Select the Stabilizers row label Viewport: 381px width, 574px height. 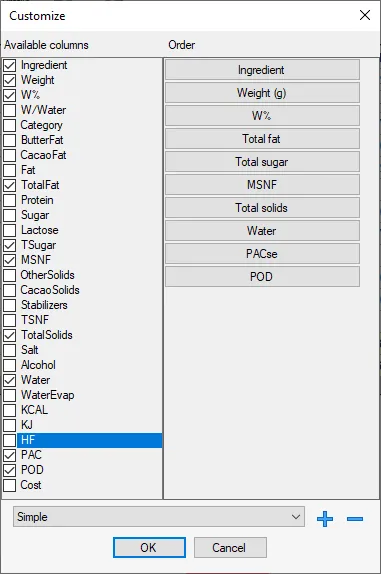pyautogui.click(x=44, y=305)
